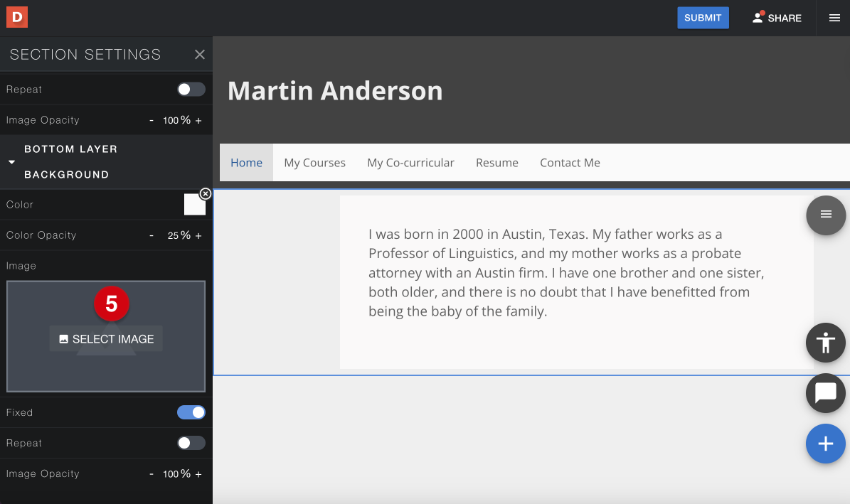Open the hamburger menu in top bar

[x=834, y=18]
